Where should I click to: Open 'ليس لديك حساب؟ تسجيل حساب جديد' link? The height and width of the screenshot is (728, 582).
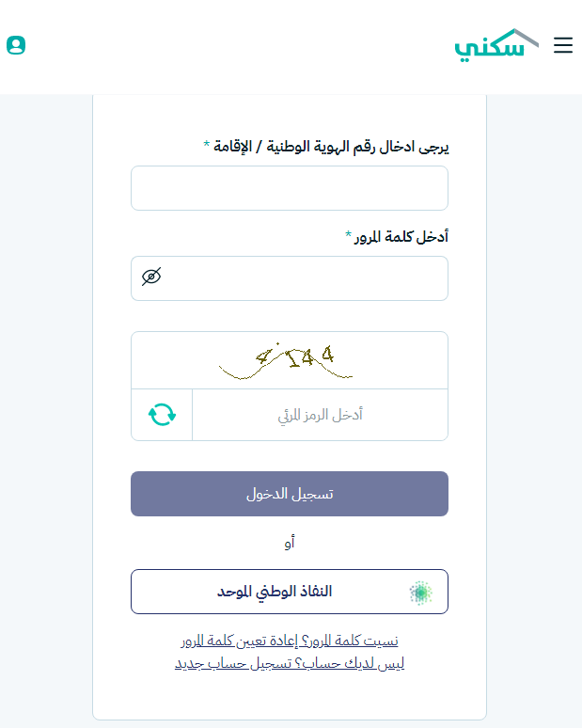(290, 663)
